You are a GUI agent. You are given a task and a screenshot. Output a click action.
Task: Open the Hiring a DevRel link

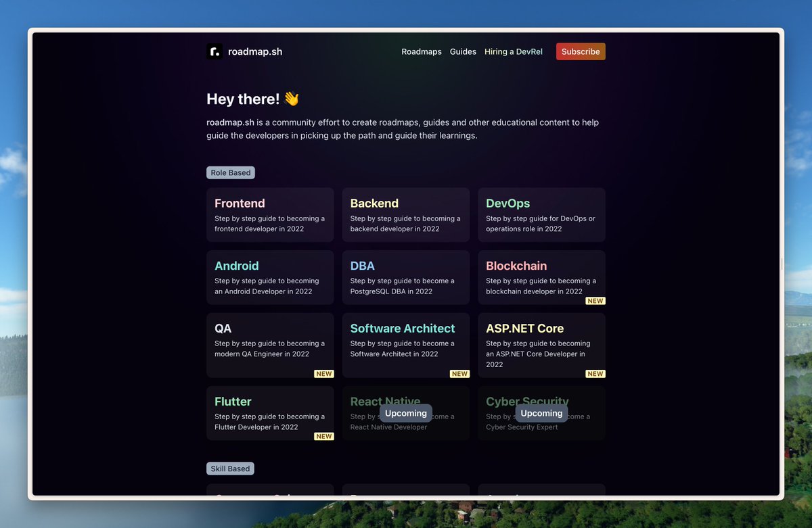click(x=514, y=51)
